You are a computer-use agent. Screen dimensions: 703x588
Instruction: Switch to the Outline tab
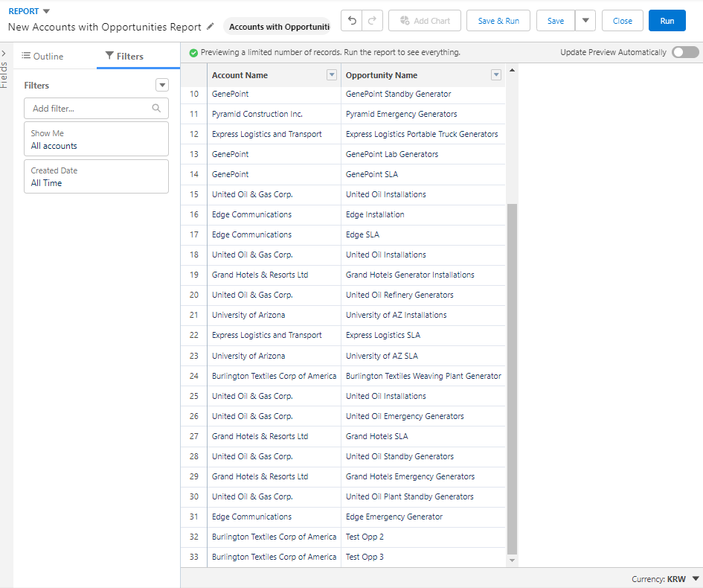(x=42, y=56)
